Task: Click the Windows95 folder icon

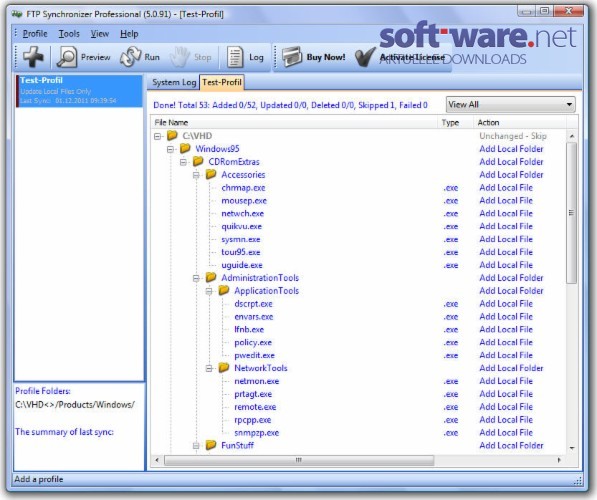Action: [185, 148]
